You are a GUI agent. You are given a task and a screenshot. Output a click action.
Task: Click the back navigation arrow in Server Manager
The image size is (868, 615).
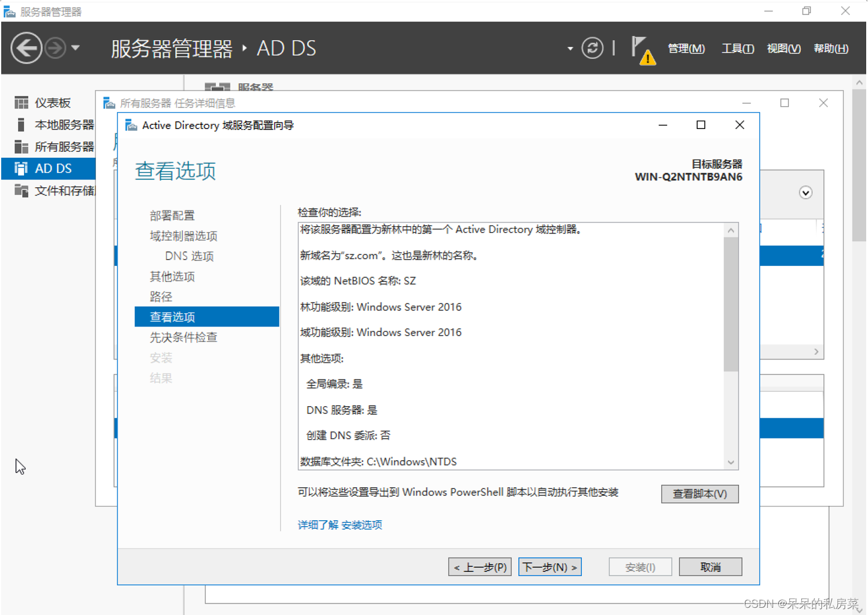[26, 48]
